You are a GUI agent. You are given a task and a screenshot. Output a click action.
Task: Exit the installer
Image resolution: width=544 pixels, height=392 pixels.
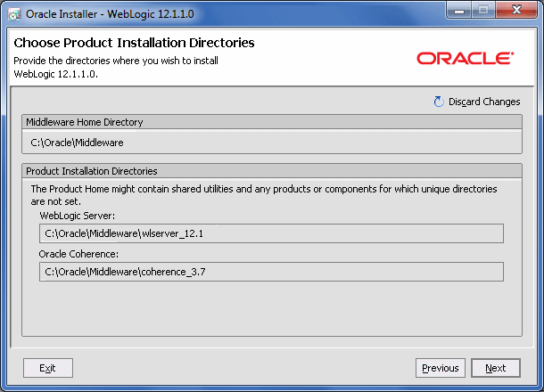point(48,368)
